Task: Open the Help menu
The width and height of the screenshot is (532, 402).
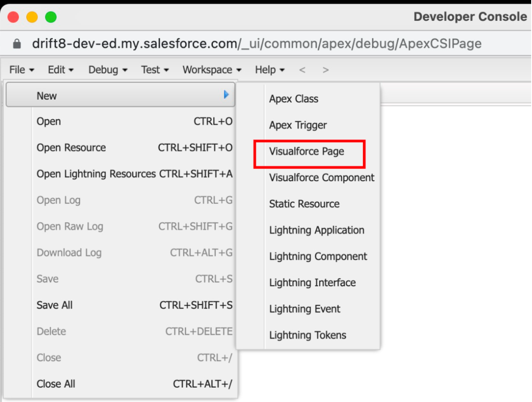Action: tap(270, 70)
